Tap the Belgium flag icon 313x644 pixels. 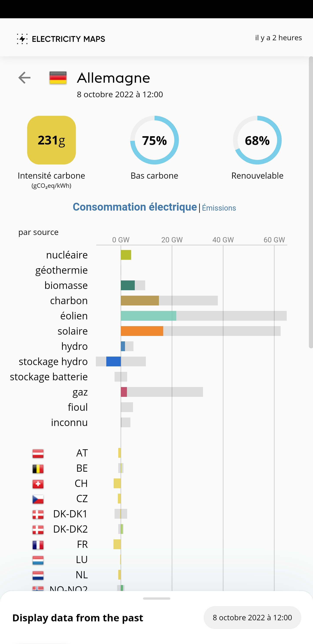[38, 469]
